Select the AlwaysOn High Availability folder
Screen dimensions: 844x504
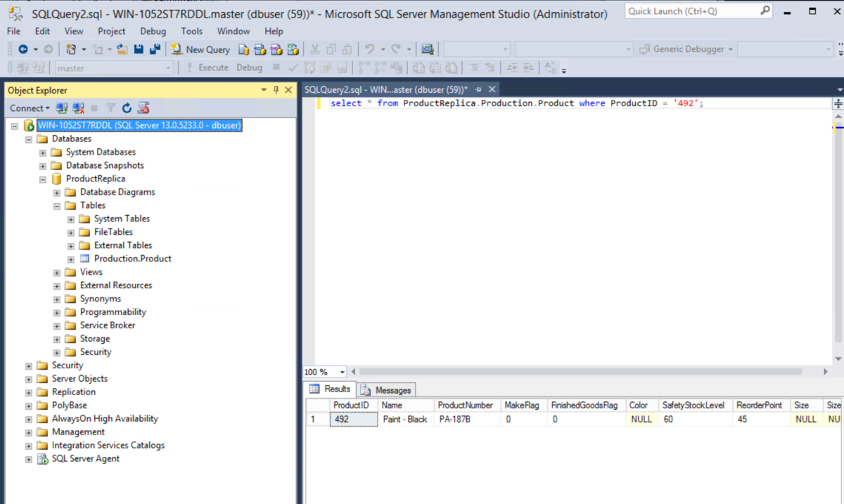tap(105, 419)
